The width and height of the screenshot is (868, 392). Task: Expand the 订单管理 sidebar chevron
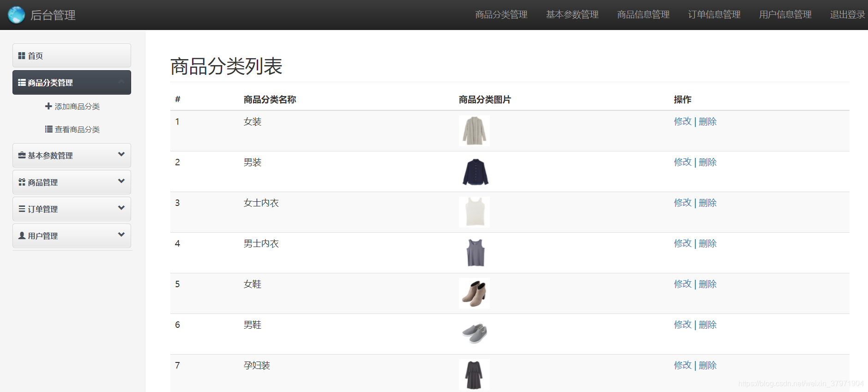coord(121,208)
